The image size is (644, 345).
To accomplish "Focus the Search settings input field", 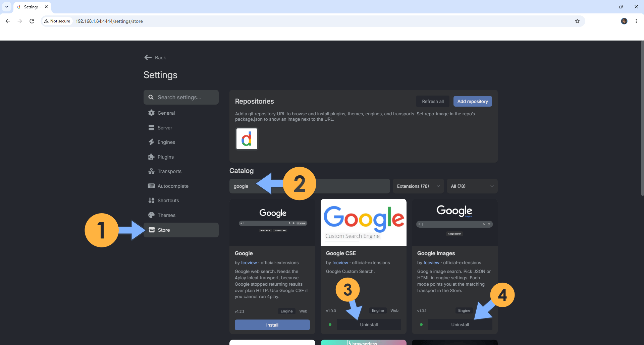I will (x=181, y=97).
